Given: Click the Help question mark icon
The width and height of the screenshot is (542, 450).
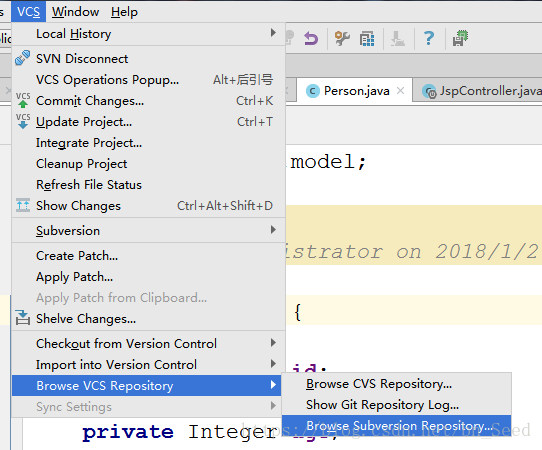Looking at the screenshot, I should 429,38.
